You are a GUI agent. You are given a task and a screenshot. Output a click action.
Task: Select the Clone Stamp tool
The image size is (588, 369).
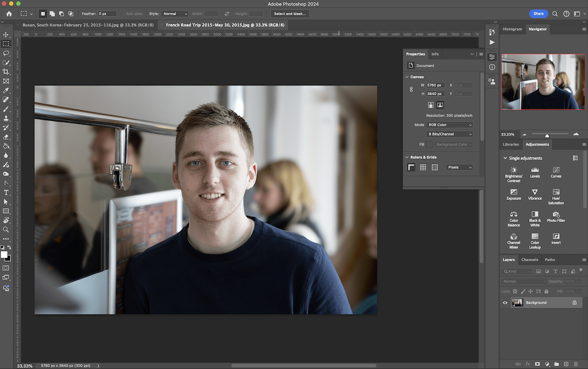pos(6,118)
